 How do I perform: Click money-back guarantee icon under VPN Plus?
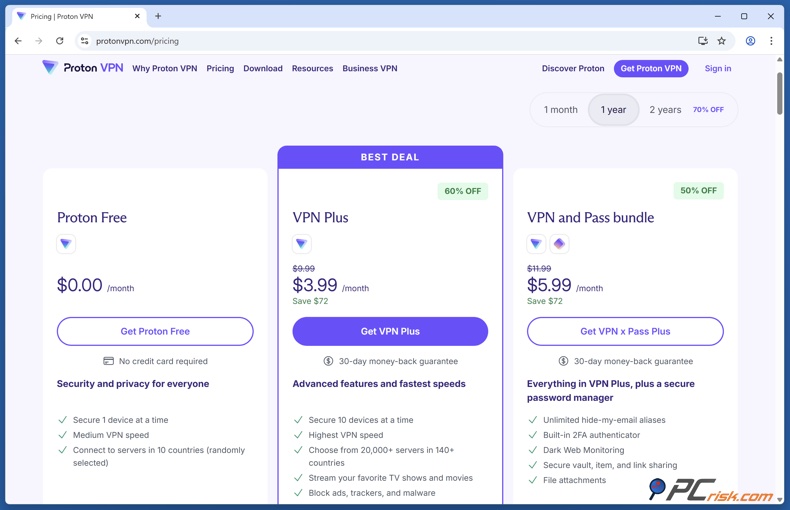tap(328, 361)
